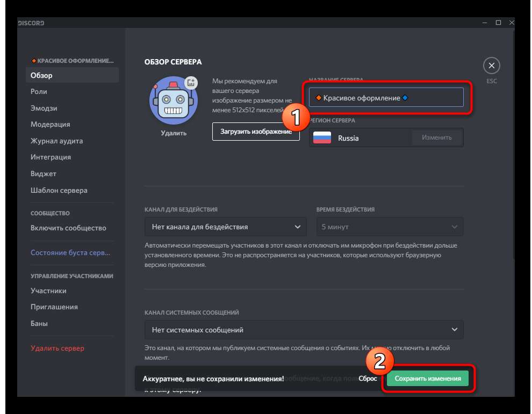Click the upload image badge on avatar
The height and width of the screenshot is (414, 532).
(x=191, y=83)
